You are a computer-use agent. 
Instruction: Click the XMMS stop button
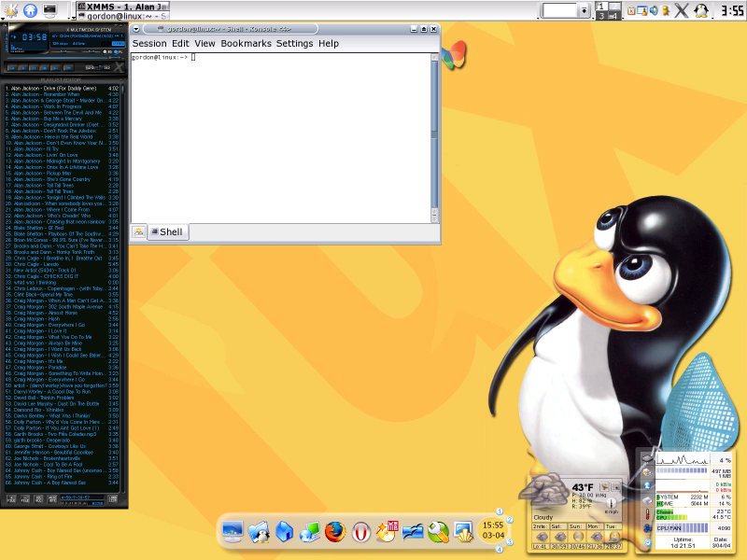click(44, 68)
